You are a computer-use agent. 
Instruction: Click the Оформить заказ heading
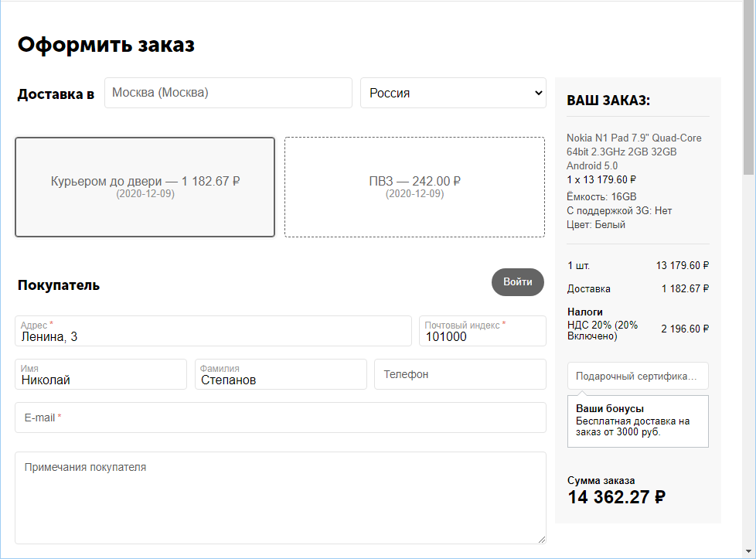106,44
